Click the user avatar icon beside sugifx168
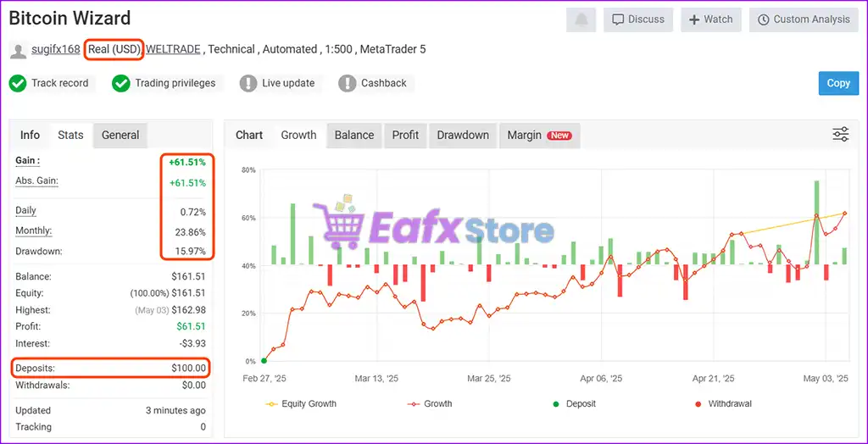The image size is (868, 444). point(19,50)
